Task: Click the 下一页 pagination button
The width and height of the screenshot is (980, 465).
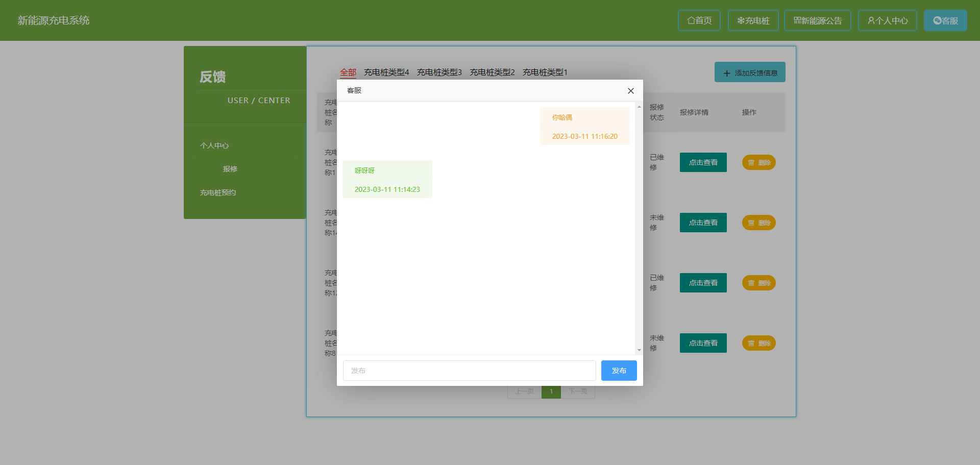Action: [x=578, y=391]
